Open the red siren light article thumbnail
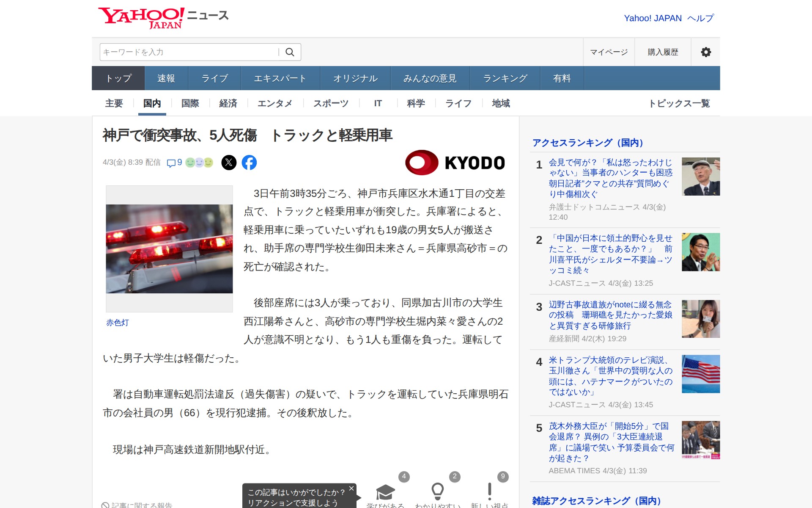 169,249
